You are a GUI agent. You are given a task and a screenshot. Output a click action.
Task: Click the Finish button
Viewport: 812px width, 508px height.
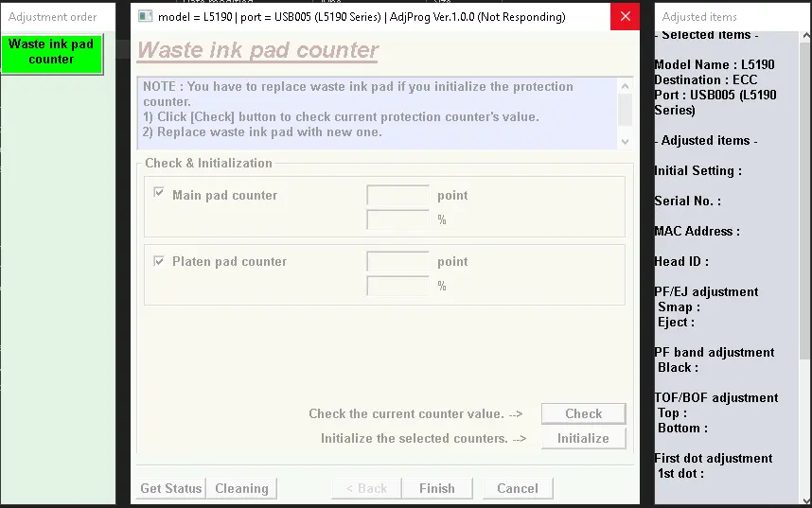[437, 488]
